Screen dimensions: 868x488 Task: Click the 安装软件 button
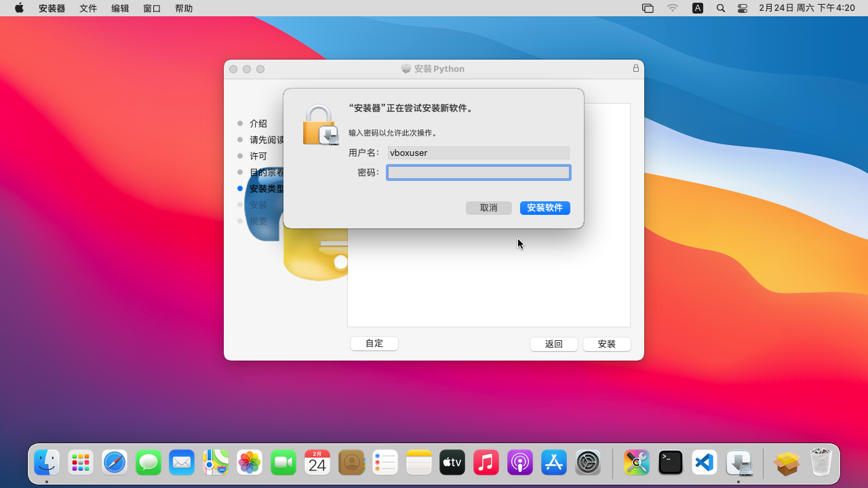click(x=545, y=208)
